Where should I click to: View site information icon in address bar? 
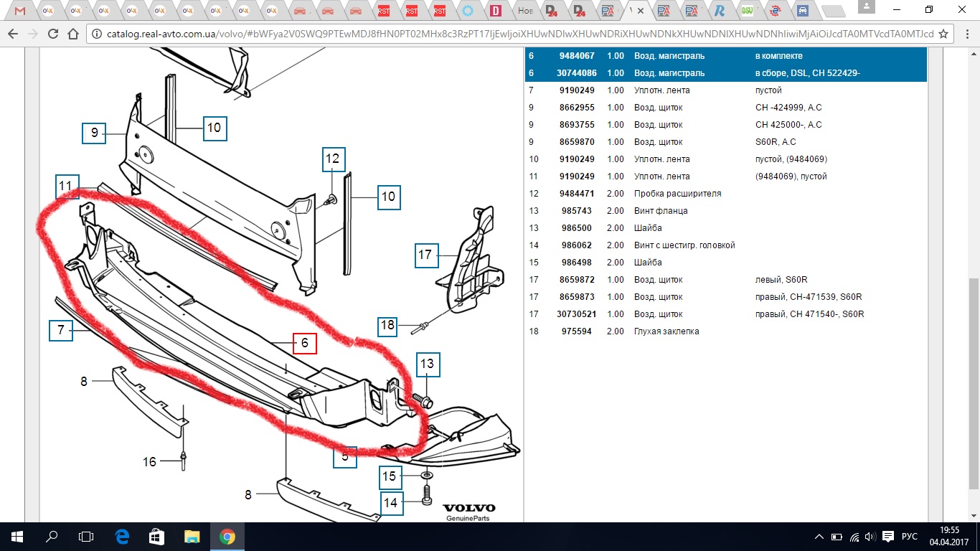click(x=98, y=34)
